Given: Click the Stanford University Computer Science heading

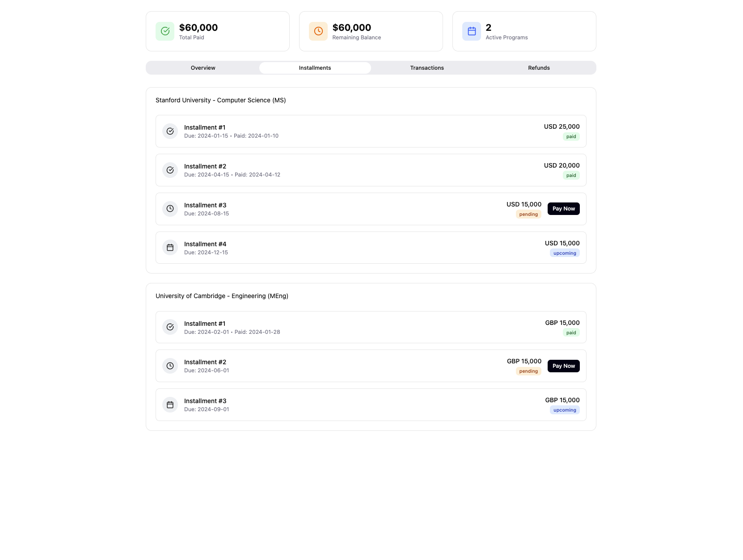Looking at the screenshot, I should [221, 100].
